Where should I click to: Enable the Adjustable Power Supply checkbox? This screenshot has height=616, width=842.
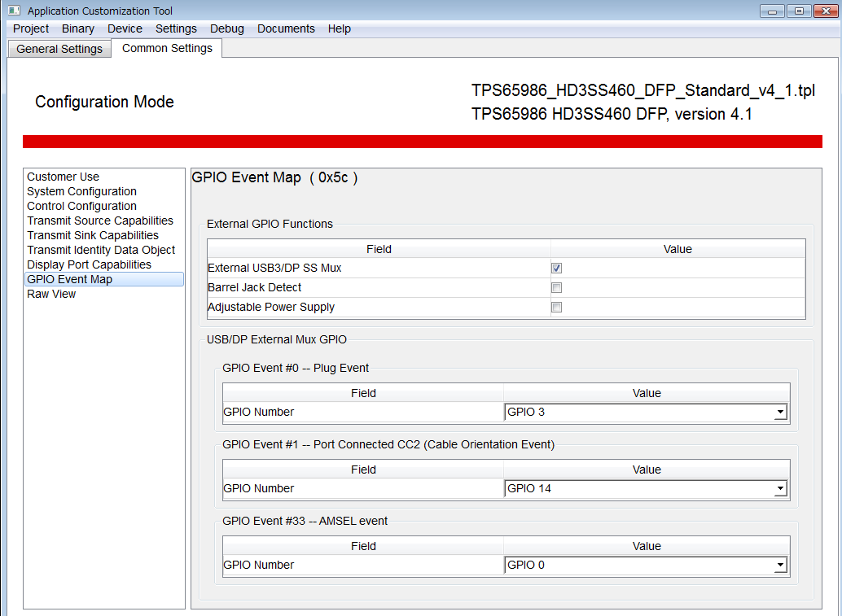tap(556, 308)
